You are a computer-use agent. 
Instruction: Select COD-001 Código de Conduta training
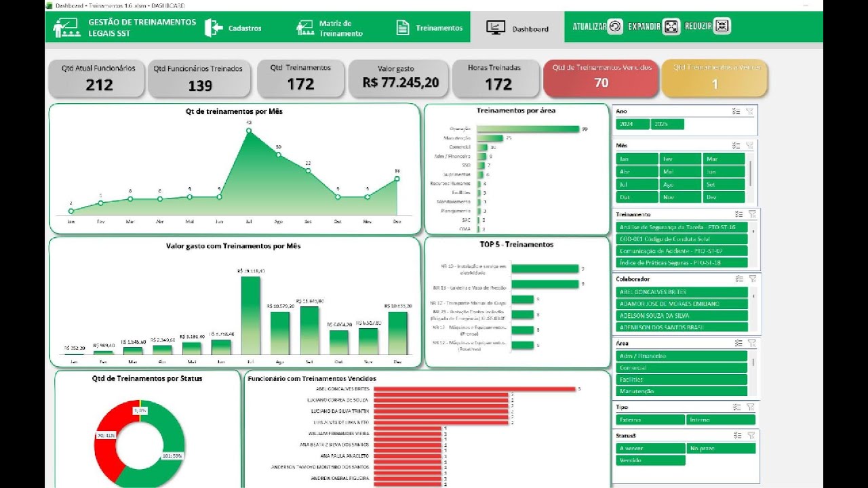(682, 239)
